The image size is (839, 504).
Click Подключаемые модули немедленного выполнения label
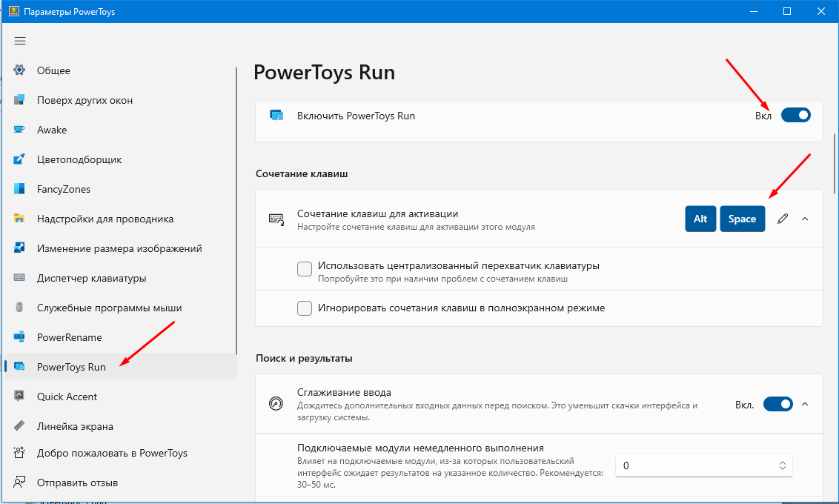pos(420,448)
